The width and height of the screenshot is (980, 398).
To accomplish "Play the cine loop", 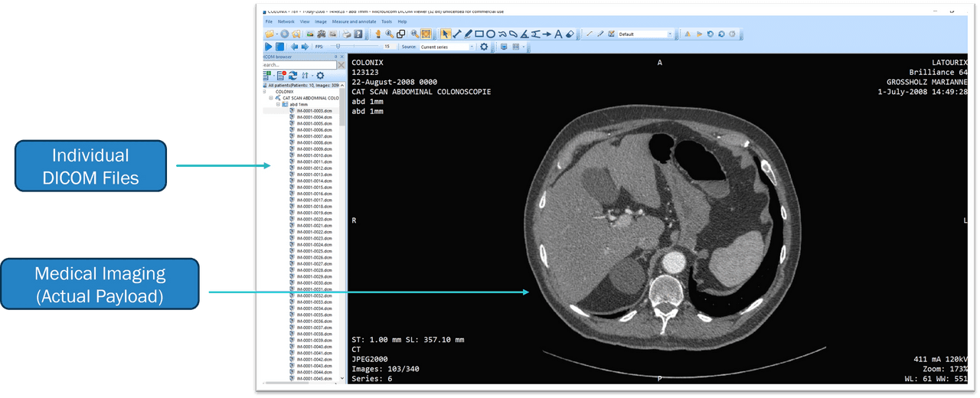I will (x=268, y=47).
